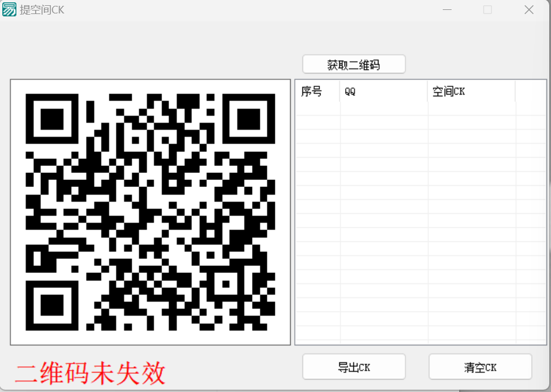Click the 导出CK button

[353, 366]
